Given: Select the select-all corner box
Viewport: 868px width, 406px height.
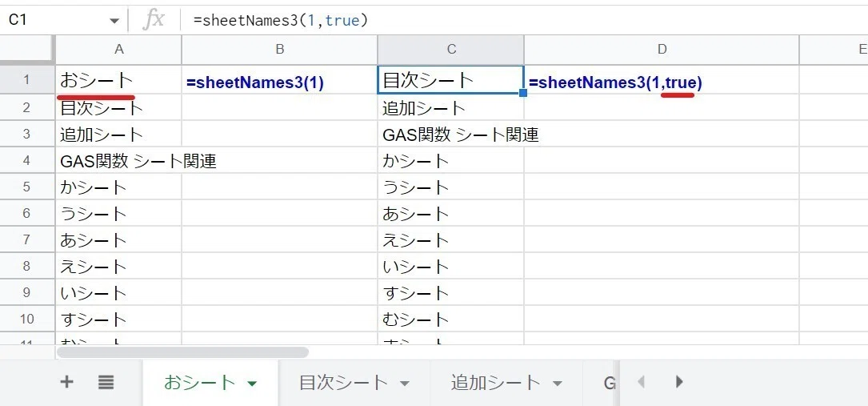Looking at the screenshot, I should [27, 50].
